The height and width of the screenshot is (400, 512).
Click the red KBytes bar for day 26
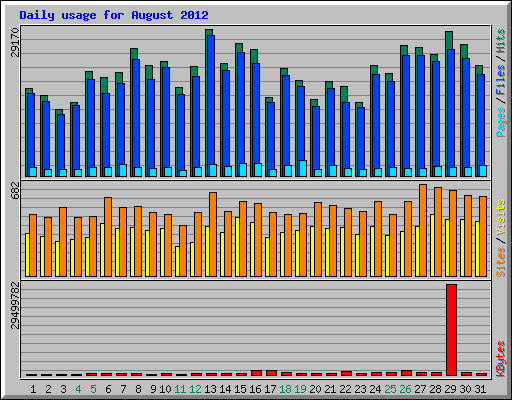pyautogui.click(x=406, y=373)
